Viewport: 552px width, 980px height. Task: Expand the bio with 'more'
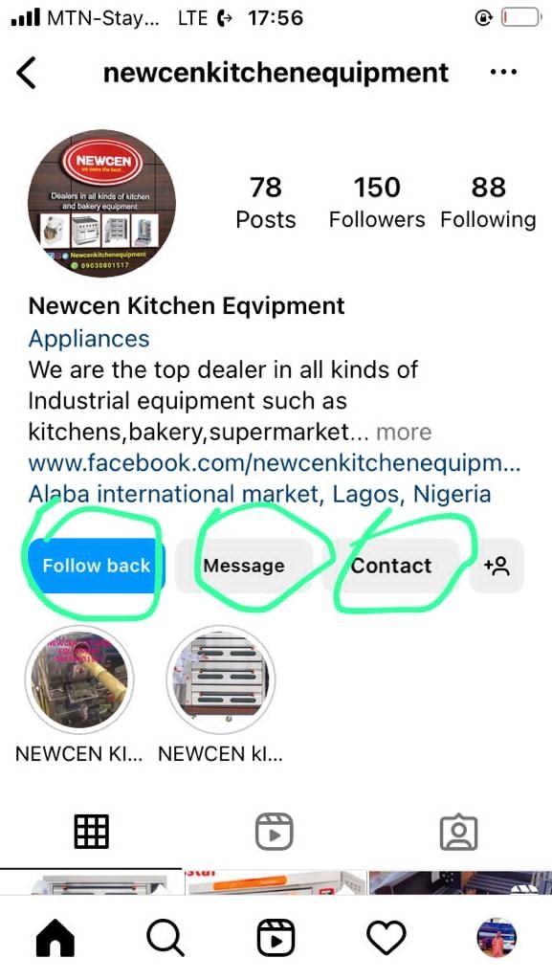[x=404, y=432]
